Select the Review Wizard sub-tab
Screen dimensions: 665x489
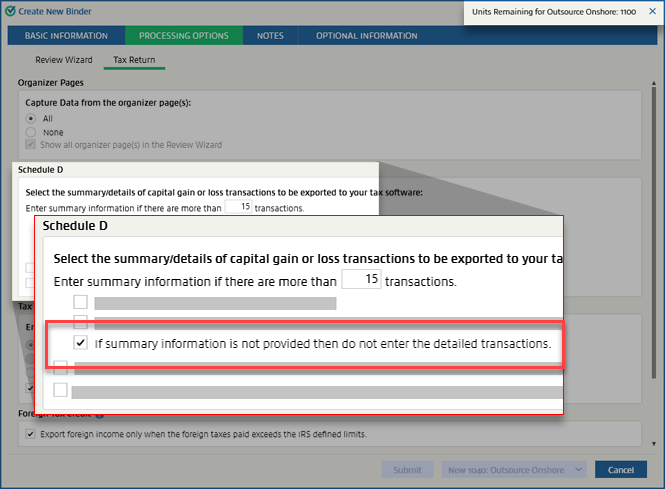click(64, 60)
